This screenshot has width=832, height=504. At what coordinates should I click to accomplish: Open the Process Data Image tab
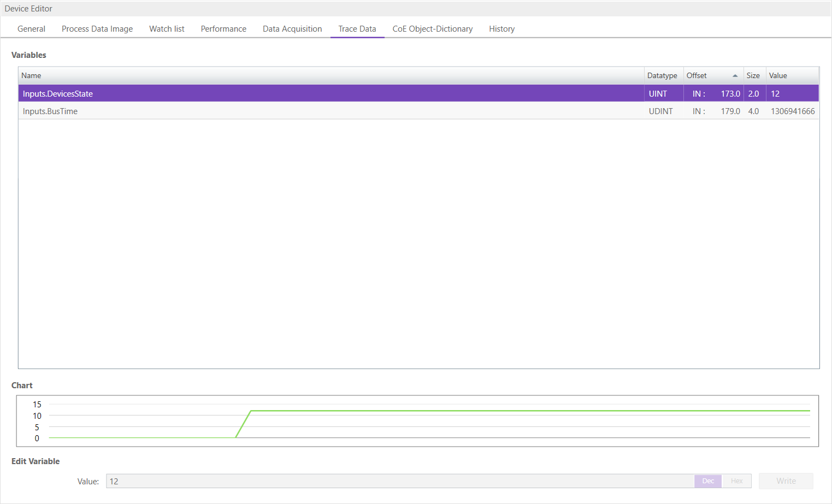pos(97,28)
